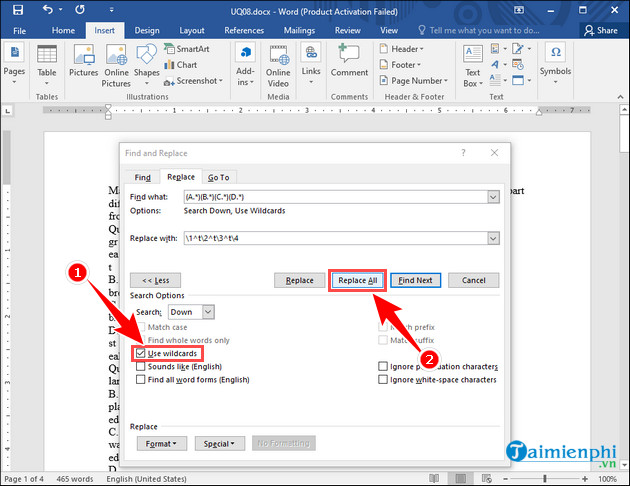Viewport: 630px width, 486px height.
Task: Open the Add-ins button
Action: click(245, 64)
